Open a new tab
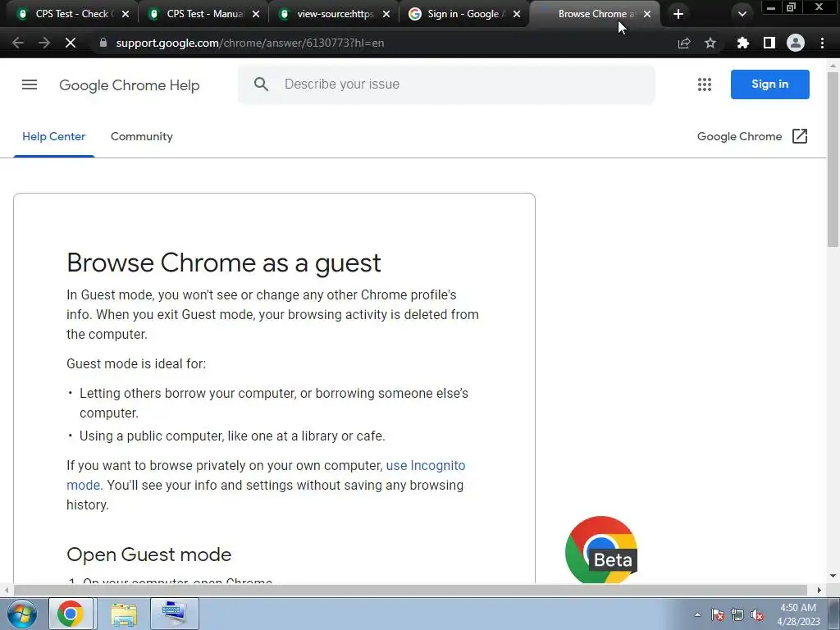The height and width of the screenshot is (630, 840). tap(678, 14)
